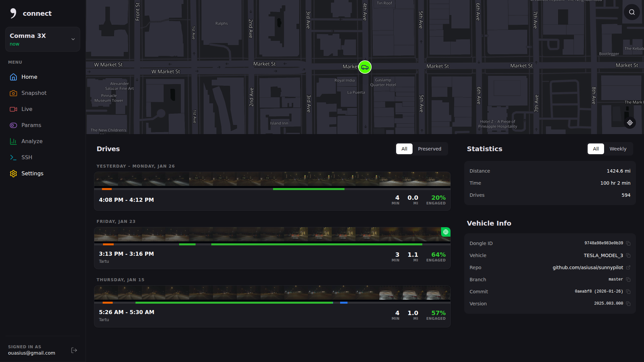Open github.com/asiusai/sunnypilot repo link
644x362 pixels.
point(588,267)
